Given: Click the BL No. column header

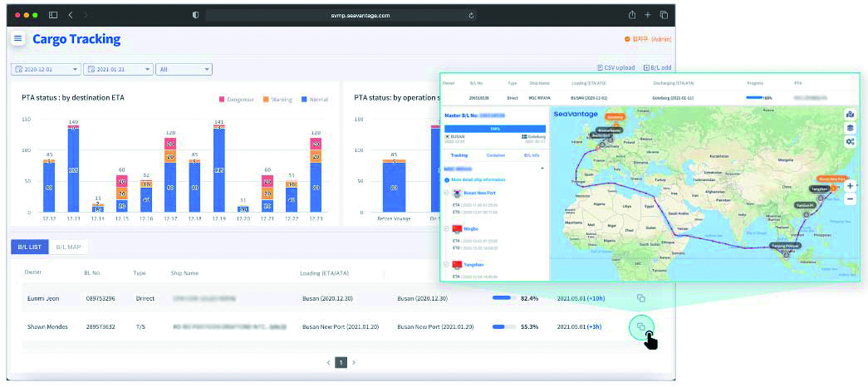Looking at the screenshot, I should click(93, 272).
